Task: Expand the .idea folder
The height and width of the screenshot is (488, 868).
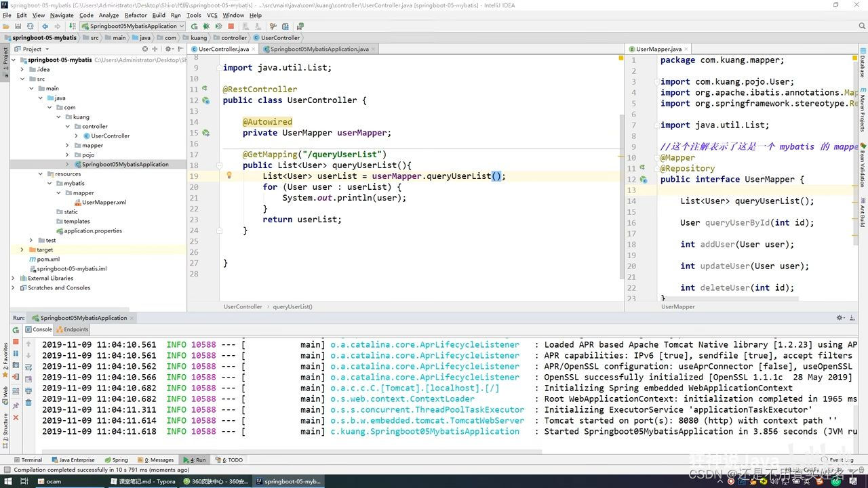Action: 22,69
